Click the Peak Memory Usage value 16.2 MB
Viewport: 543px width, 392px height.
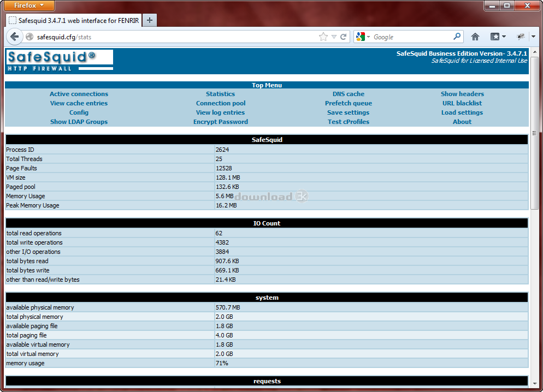[226, 205]
